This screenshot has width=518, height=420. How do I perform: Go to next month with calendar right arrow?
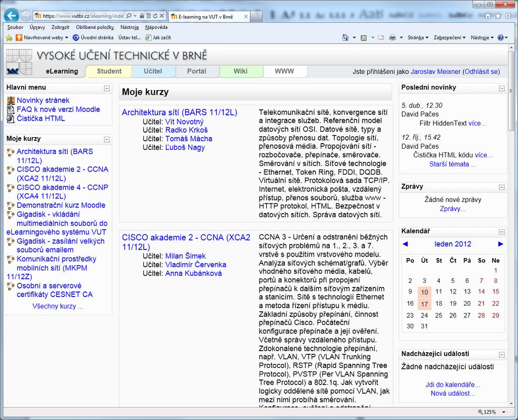500,244
